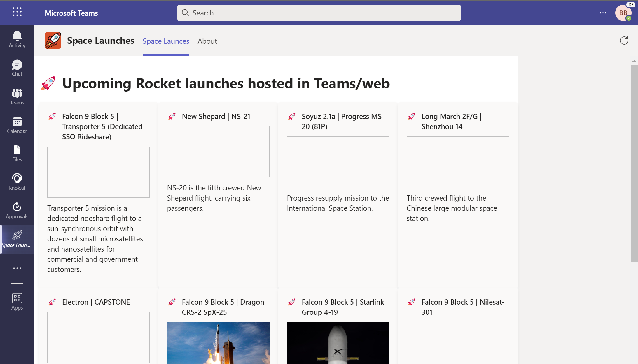Open the knok.ai app
638x364 pixels.
click(x=17, y=182)
